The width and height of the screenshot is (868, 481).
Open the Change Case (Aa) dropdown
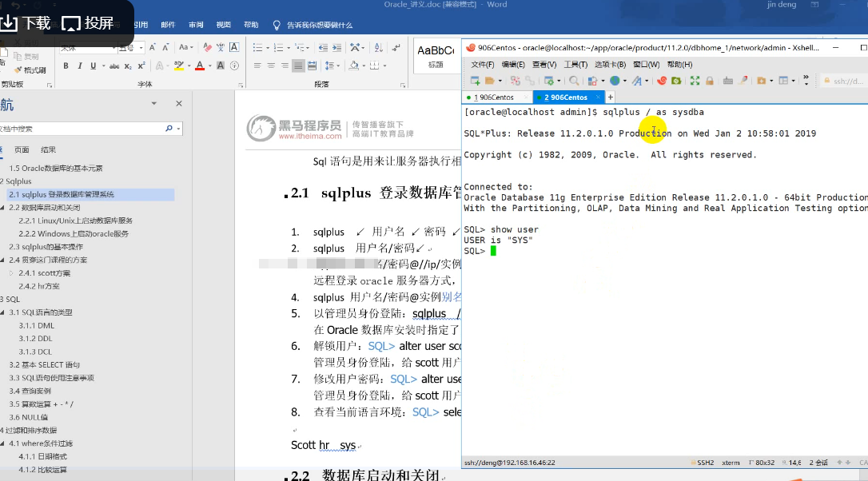[186, 48]
